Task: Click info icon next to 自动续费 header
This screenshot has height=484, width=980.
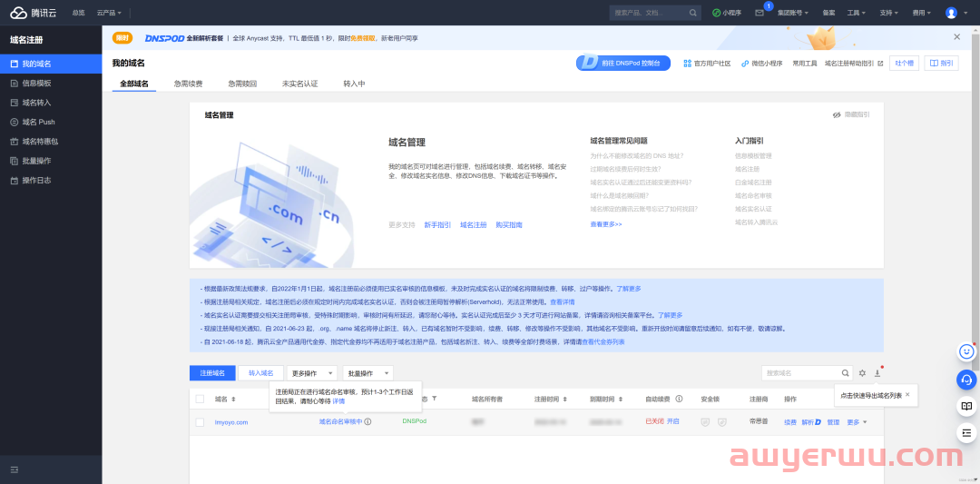Action: pyautogui.click(x=679, y=399)
